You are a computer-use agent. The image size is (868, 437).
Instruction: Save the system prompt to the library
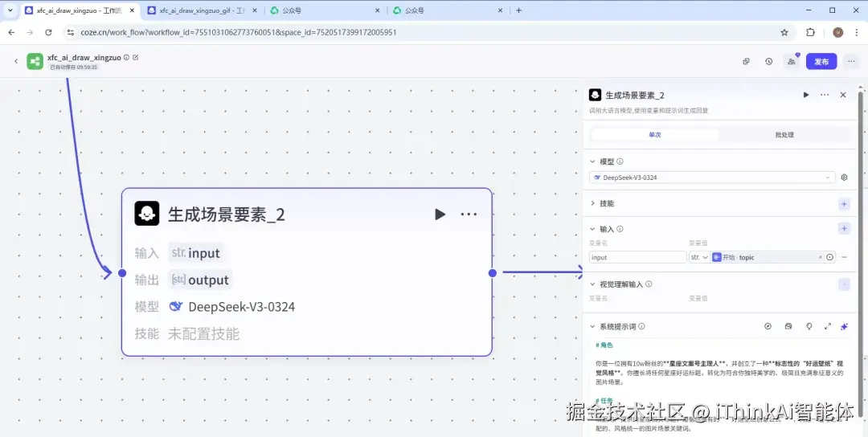(788, 326)
